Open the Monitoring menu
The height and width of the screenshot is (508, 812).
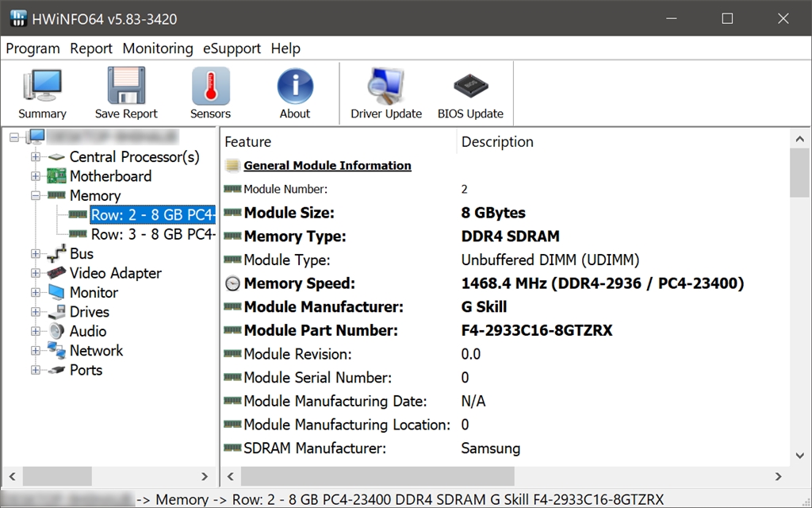click(158, 48)
